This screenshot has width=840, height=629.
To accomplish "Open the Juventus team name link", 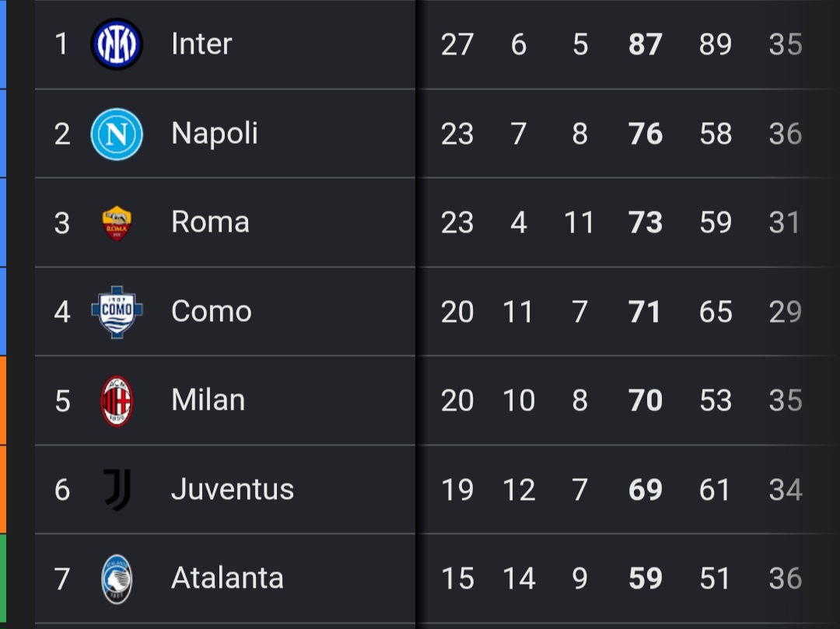I will pyautogui.click(x=233, y=489).
